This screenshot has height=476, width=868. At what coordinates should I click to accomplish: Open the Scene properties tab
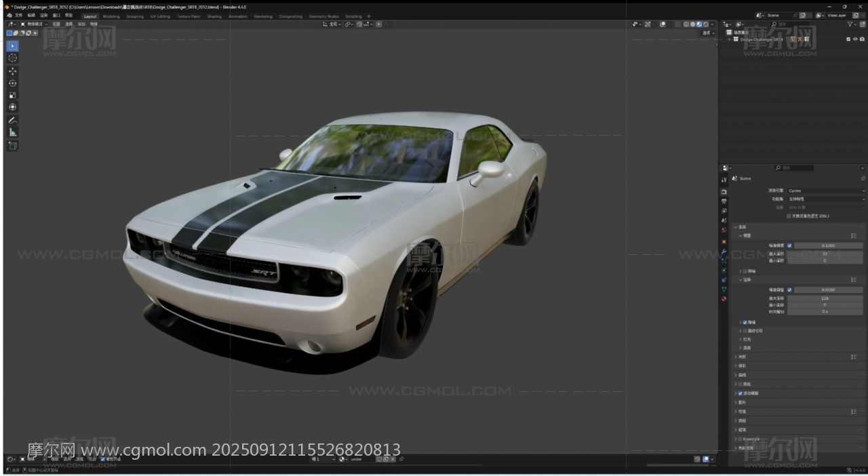724,220
